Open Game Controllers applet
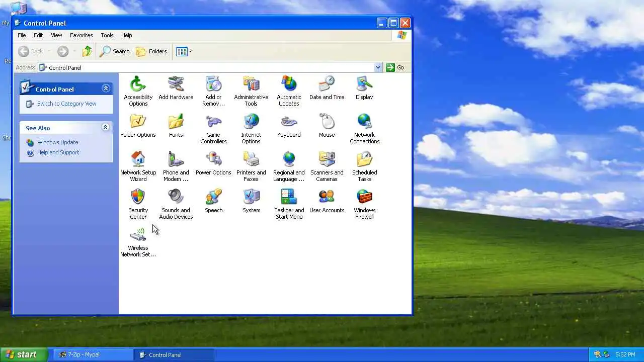The image size is (644, 362). (213, 129)
